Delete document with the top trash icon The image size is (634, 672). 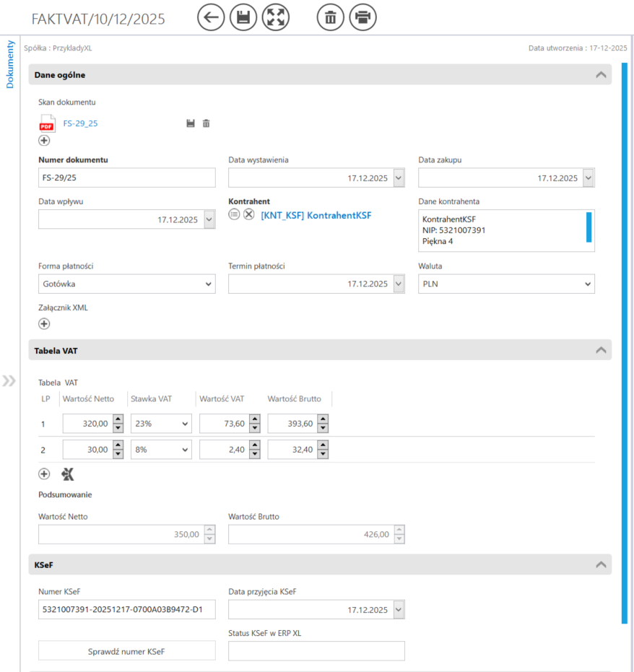330,17
